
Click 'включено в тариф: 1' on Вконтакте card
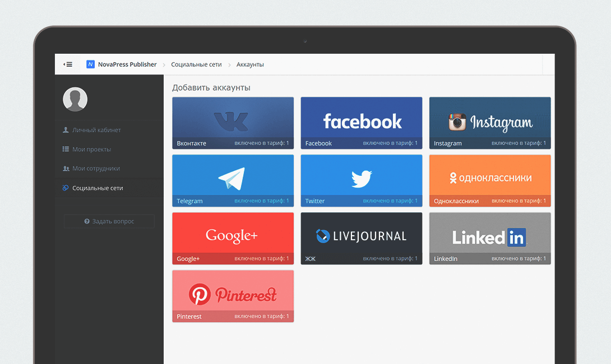pyautogui.click(x=262, y=143)
